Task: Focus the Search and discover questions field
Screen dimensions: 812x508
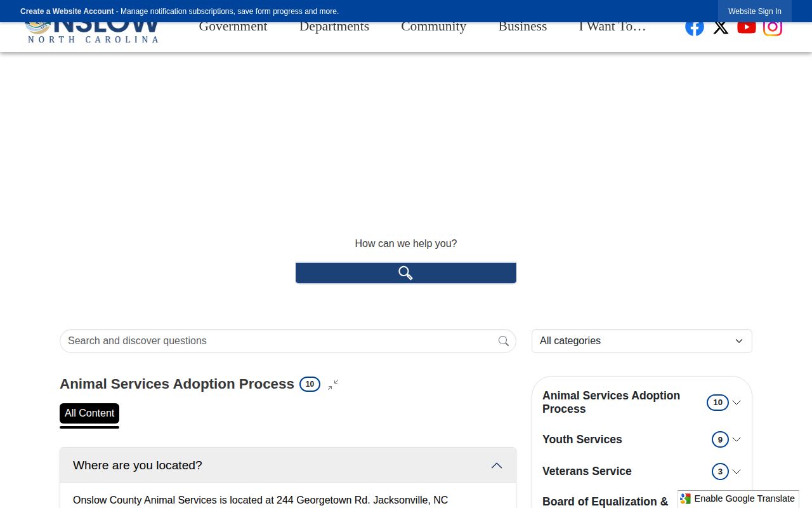Action: pyautogui.click(x=288, y=341)
